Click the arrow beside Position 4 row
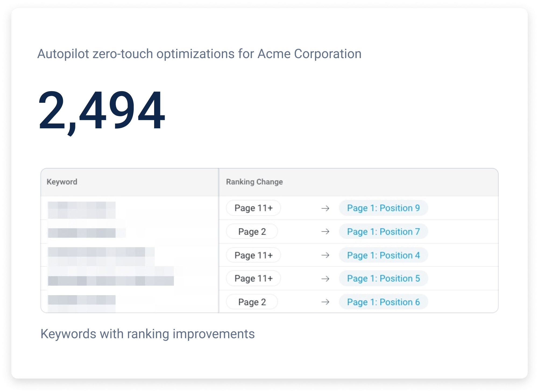 pos(325,255)
